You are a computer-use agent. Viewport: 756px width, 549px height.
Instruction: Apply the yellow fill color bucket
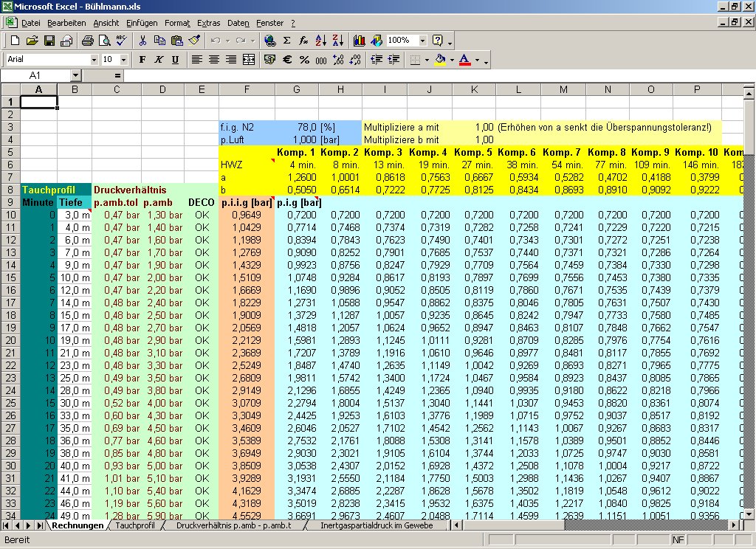(440, 60)
